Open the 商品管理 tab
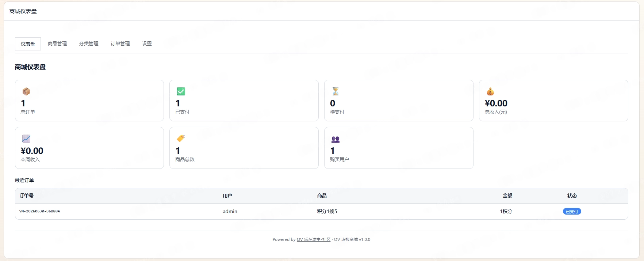644x261 pixels. coord(57,43)
